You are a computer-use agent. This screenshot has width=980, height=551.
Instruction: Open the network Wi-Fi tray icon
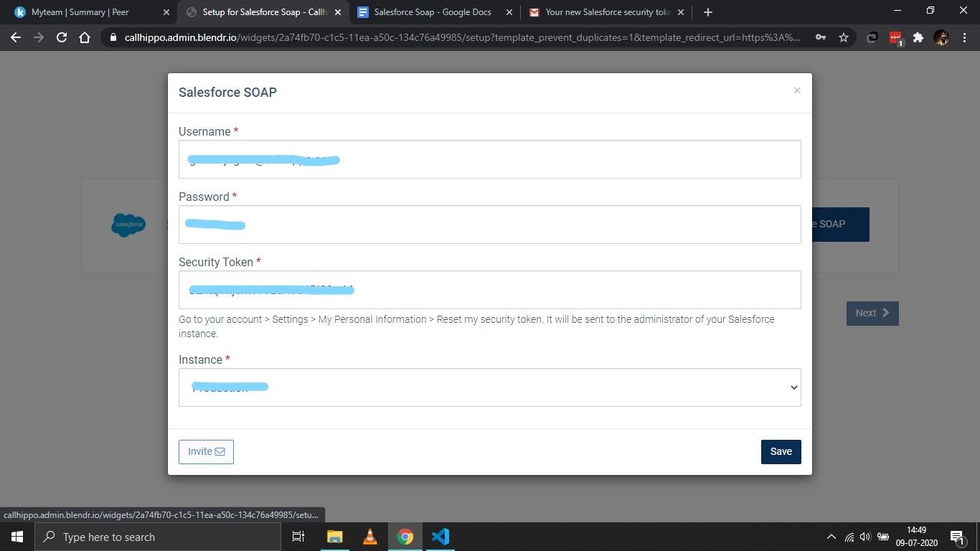point(849,537)
